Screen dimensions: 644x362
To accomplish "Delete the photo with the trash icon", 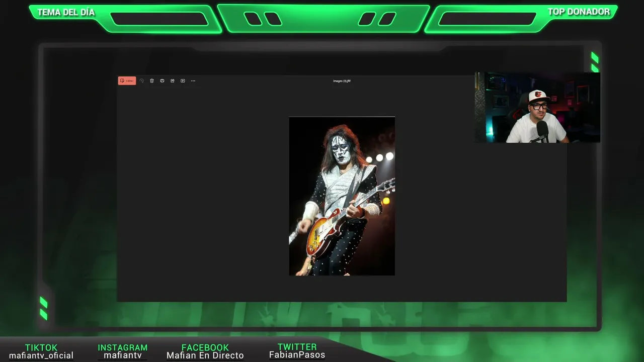I will click(152, 81).
